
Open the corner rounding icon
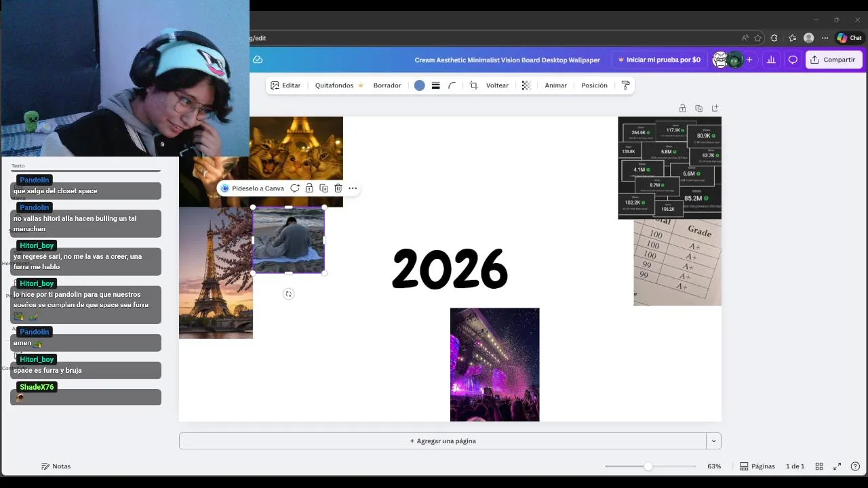[452, 85]
